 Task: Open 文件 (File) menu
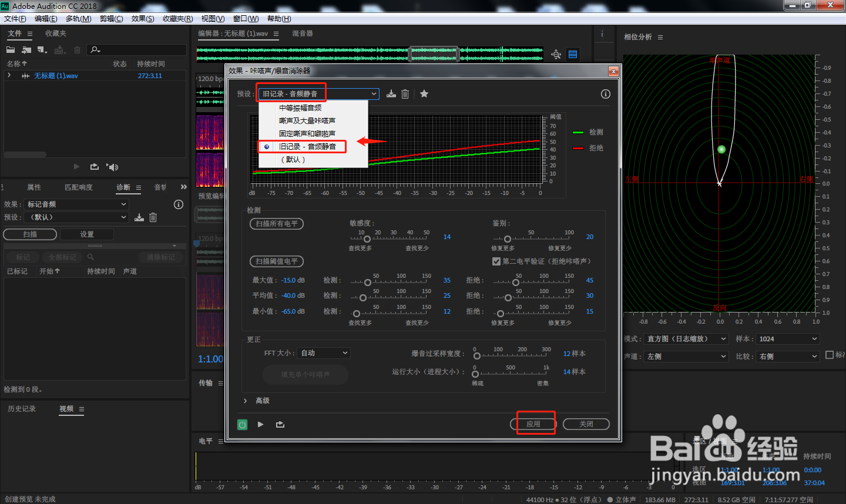(x=15, y=19)
